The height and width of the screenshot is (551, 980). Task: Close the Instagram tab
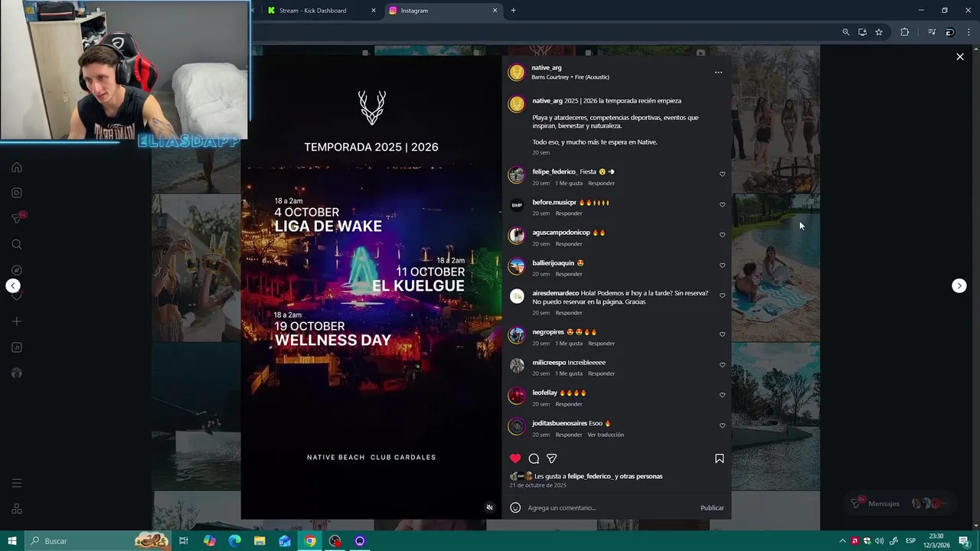tap(495, 11)
